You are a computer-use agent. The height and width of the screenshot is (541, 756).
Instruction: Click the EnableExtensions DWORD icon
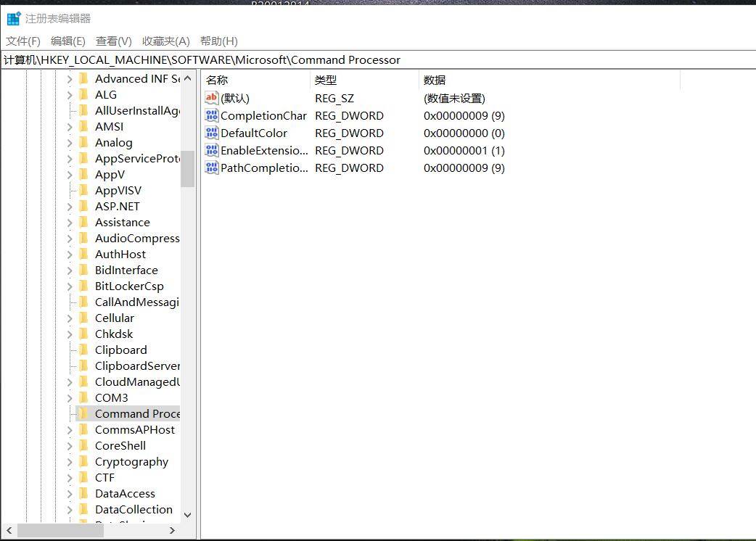pyautogui.click(x=212, y=150)
